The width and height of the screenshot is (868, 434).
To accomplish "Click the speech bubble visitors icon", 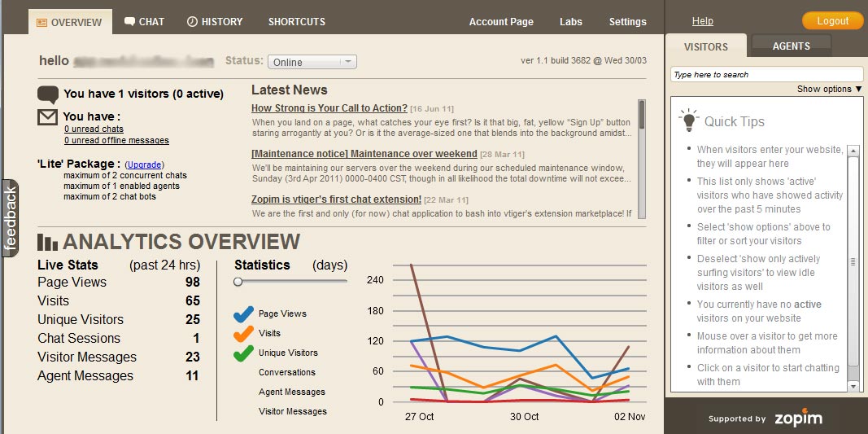I will point(48,94).
